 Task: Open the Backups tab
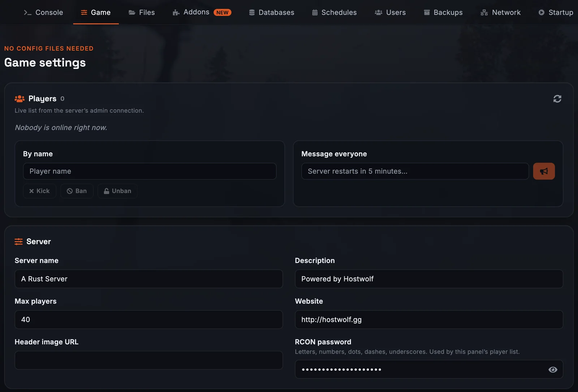pyautogui.click(x=443, y=12)
